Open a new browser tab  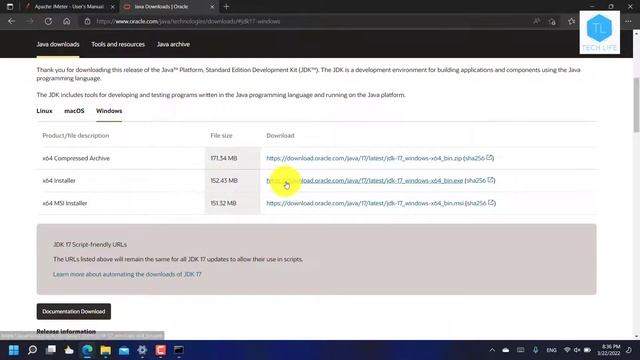(x=227, y=7)
